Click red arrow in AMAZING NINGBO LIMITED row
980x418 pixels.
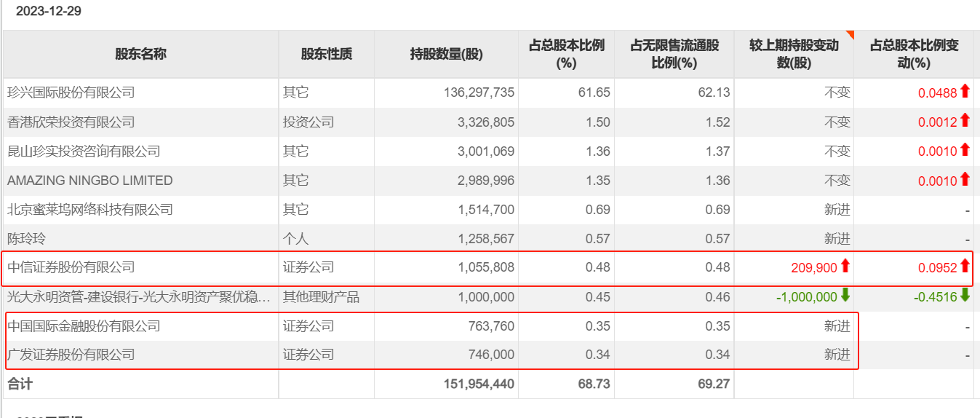tap(965, 178)
